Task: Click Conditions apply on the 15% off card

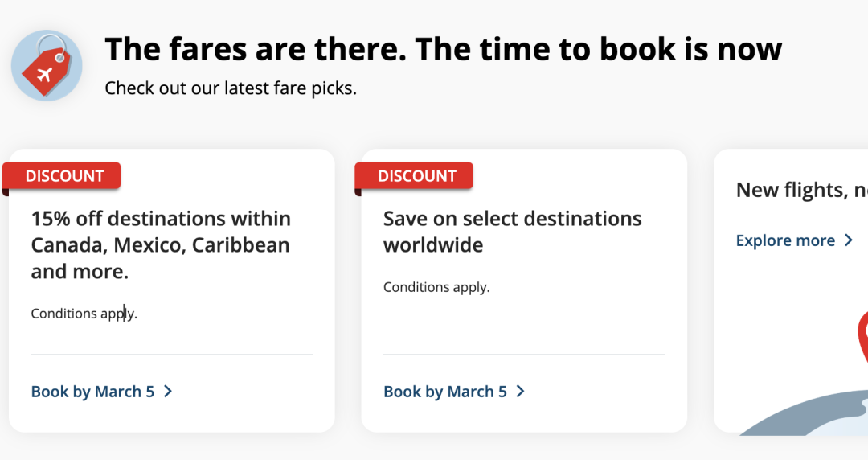Action: [x=84, y=314]
